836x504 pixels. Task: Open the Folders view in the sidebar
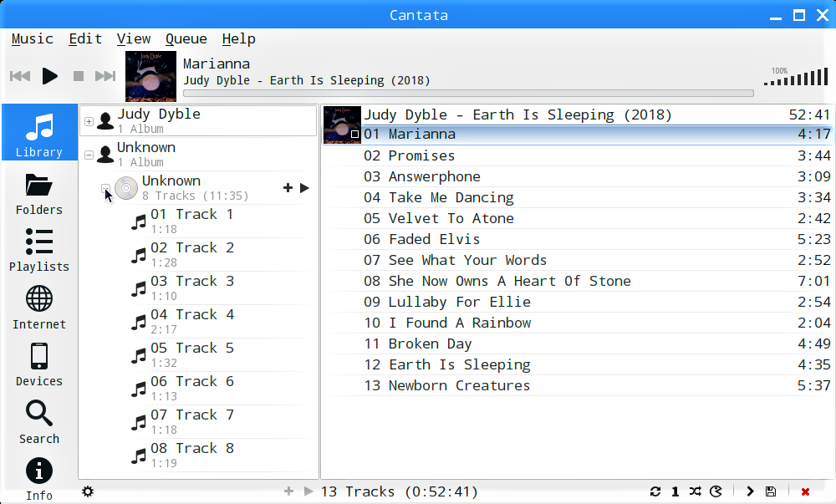pos(39,193)
